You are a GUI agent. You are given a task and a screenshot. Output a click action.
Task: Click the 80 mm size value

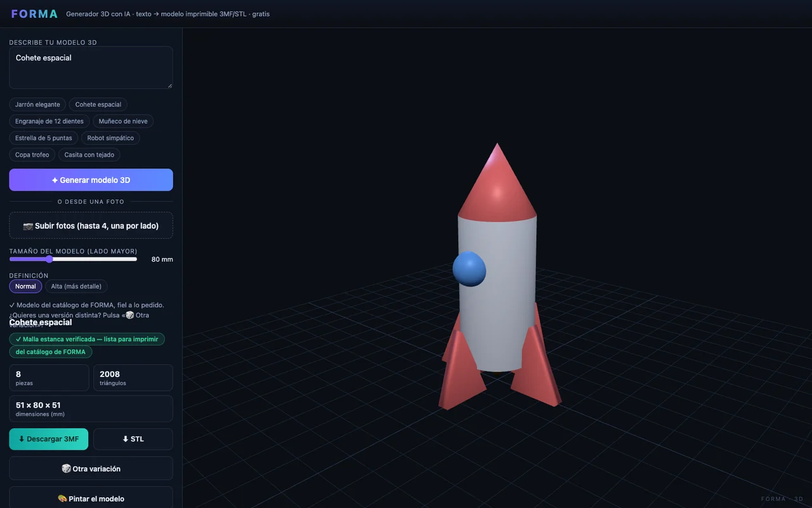point(162,259)
